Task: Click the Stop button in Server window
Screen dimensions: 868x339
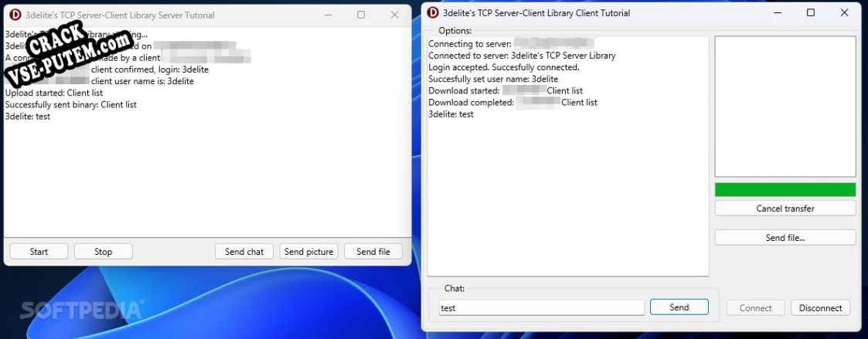Action: coord(103,252)
